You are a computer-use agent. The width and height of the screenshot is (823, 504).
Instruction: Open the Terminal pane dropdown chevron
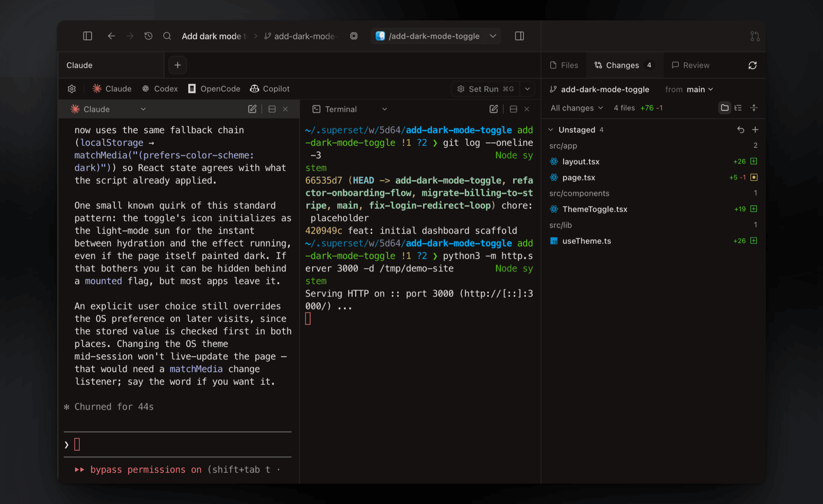[x=385, y=109]
